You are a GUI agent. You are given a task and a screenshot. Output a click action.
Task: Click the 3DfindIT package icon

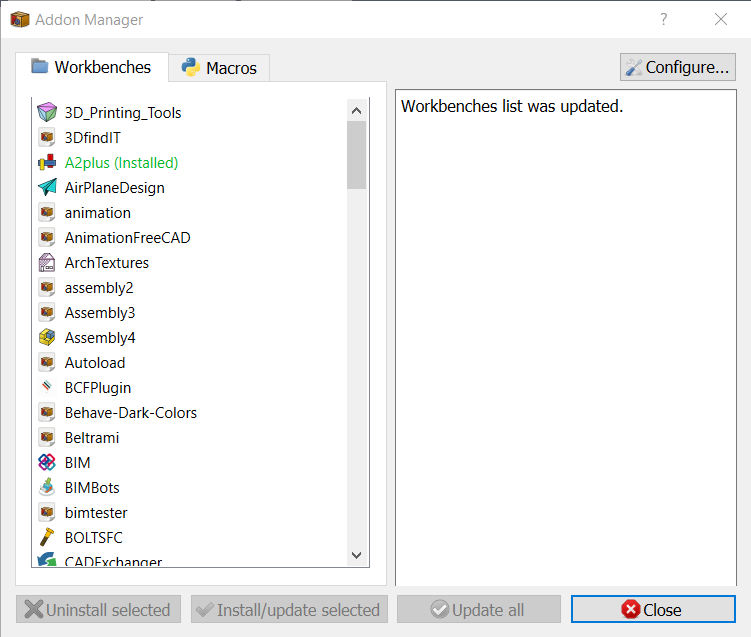(x=47, y=137)
